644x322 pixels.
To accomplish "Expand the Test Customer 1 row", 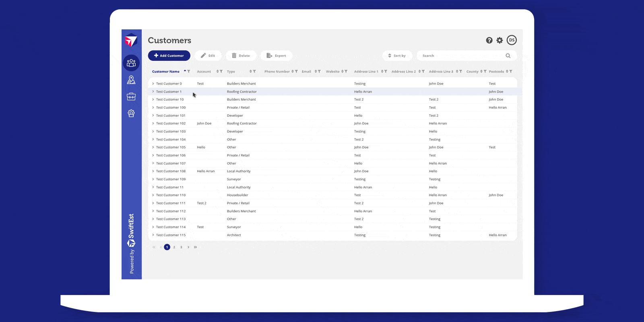I will tap(153, 92).
